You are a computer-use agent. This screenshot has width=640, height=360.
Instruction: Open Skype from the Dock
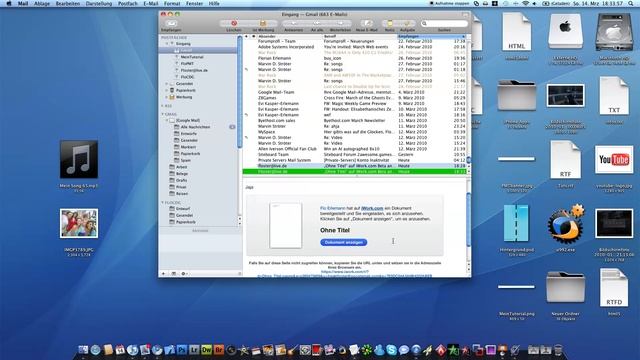(391, 350)
